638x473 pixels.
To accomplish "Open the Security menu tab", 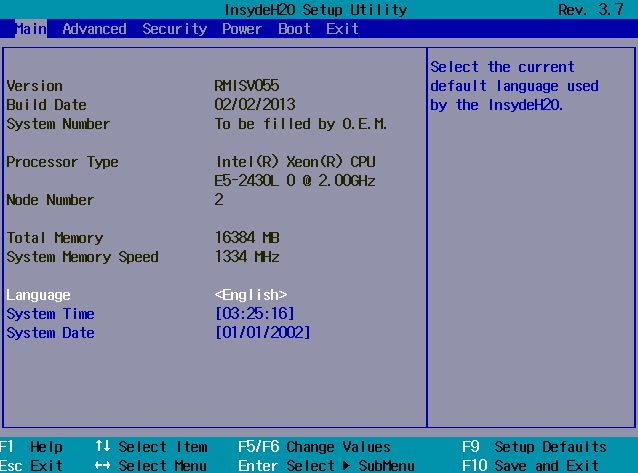I will coord(175,29).
